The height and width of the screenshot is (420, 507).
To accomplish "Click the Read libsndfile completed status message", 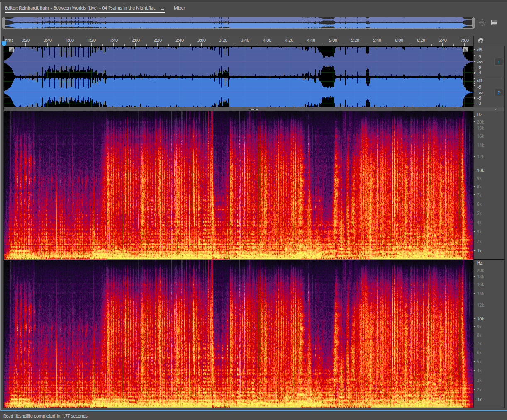I will click(x=46, y=416).
